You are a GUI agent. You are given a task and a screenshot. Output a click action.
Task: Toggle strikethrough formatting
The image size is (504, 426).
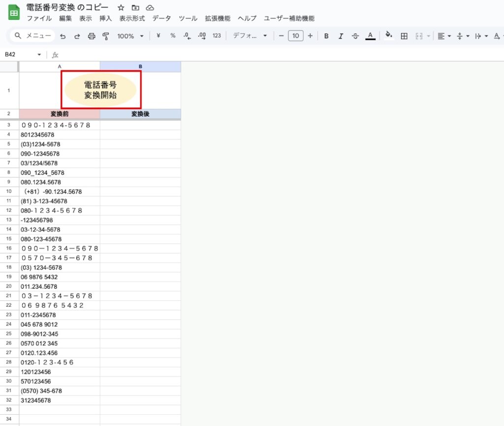click(x=355, y=36)
